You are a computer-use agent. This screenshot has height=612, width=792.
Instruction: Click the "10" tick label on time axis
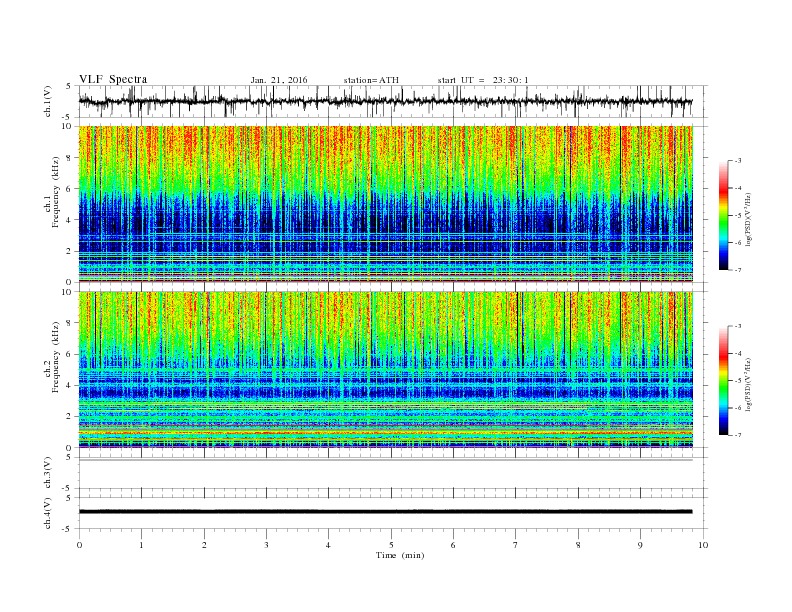[x=703, y=545]
